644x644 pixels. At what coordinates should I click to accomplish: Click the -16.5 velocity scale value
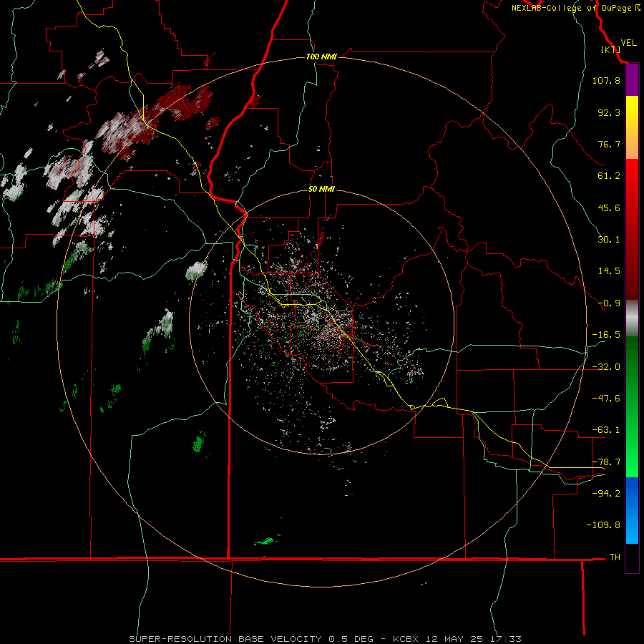tap(606, 335)
